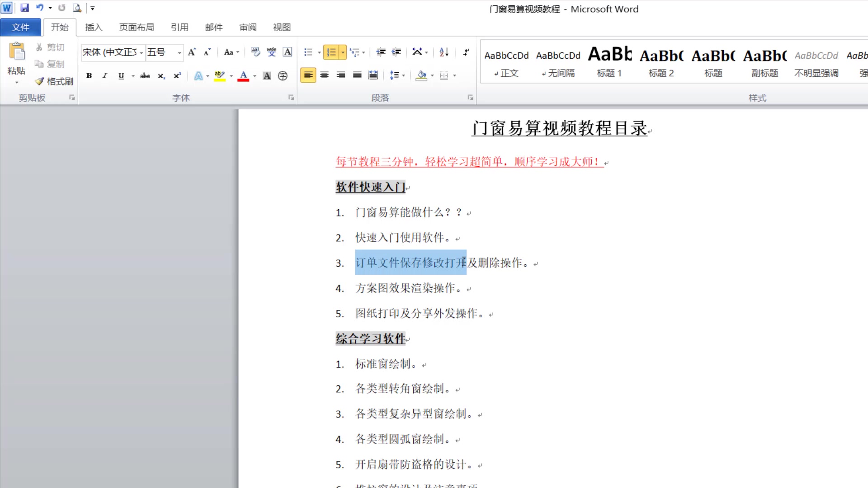
Task: Apply the 标题 1 style
Action: (x=609, y=62)
